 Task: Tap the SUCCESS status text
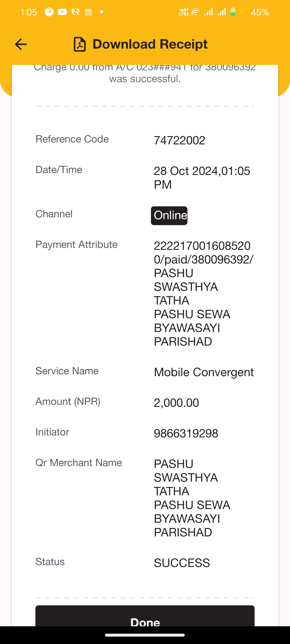click(182, 563)
